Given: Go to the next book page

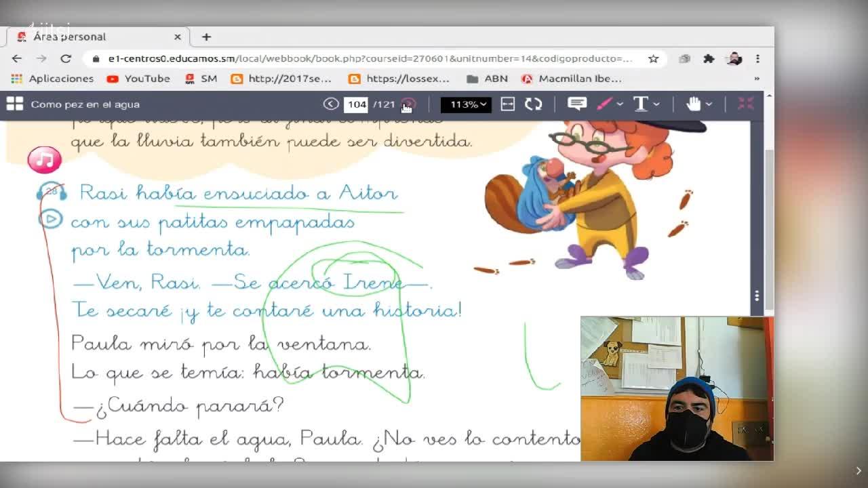Looking at the screenshot, I should pyautogui.click(x=408, y=104).
